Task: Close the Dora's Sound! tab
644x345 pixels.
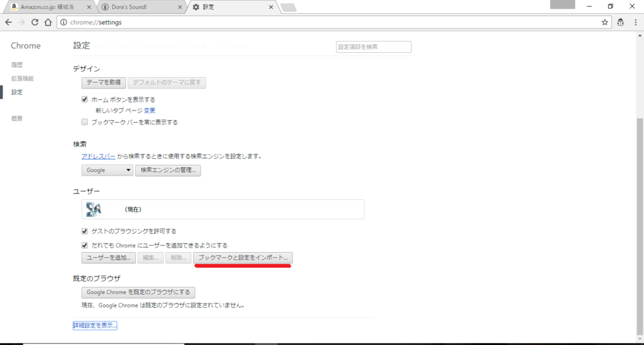Action: (180, 7)
